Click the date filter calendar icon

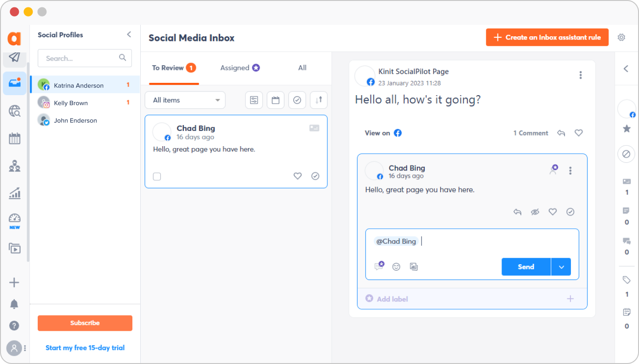275,100
